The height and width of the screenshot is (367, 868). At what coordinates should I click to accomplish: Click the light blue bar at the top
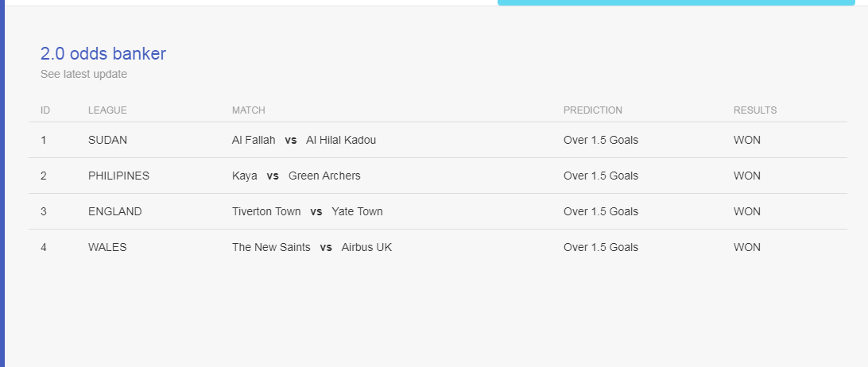click(676, 2)
